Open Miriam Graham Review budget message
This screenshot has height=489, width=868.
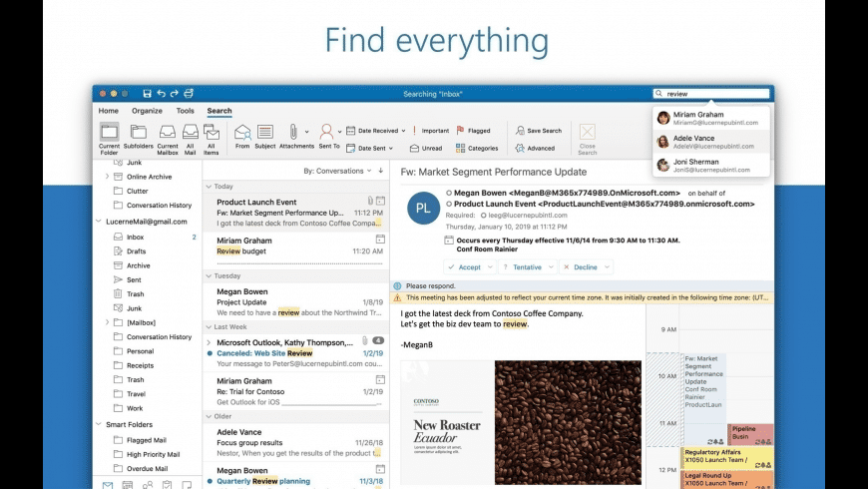(296, 248)
